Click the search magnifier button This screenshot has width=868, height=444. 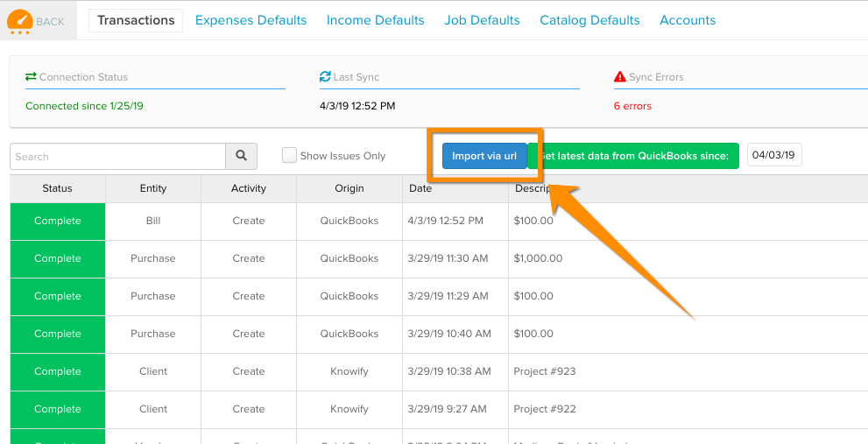click(x=242, y=156)
